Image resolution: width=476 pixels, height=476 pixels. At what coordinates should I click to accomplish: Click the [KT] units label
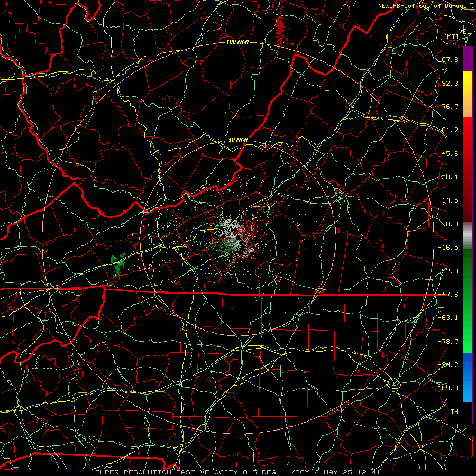452,36
